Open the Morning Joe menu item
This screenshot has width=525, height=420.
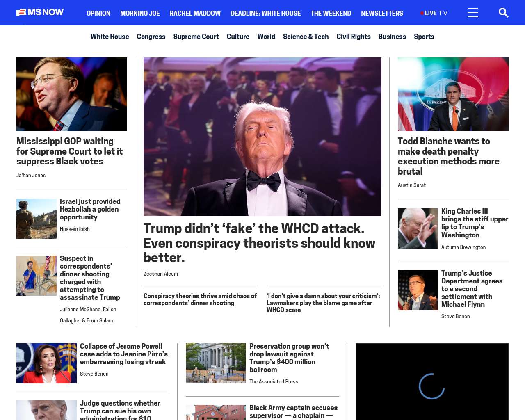tap(140, 13)
